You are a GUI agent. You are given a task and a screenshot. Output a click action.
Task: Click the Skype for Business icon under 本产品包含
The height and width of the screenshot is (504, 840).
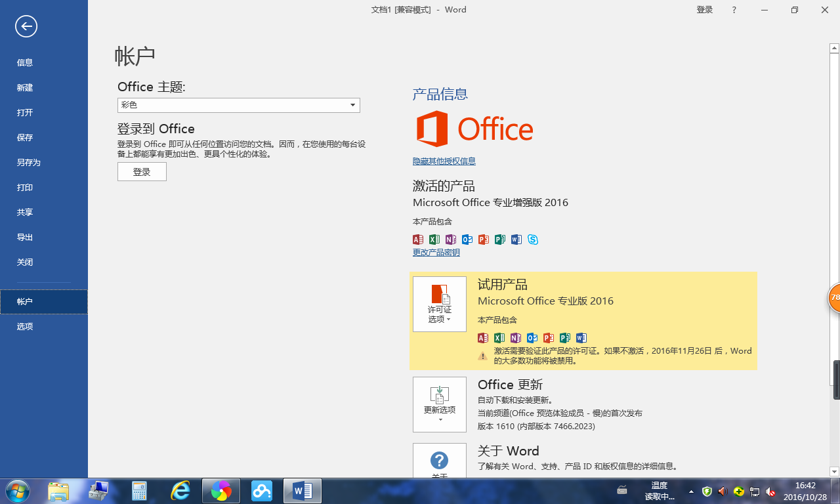coord(532,240)
